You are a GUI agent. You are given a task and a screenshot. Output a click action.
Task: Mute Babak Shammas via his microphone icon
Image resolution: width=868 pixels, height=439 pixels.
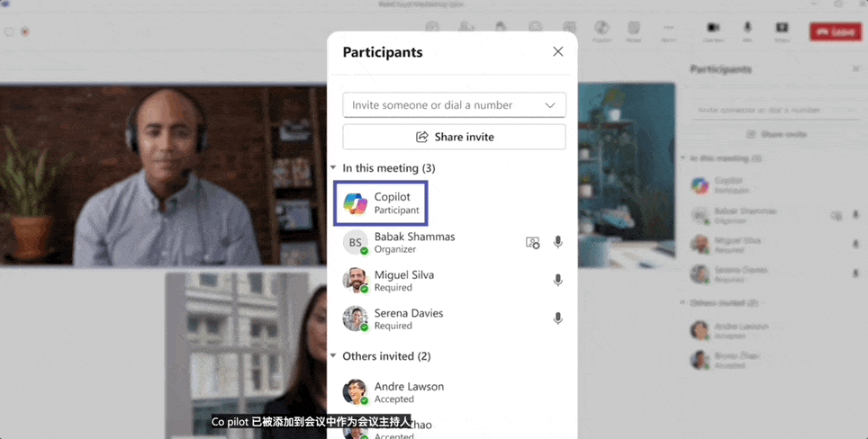point(557,242)
